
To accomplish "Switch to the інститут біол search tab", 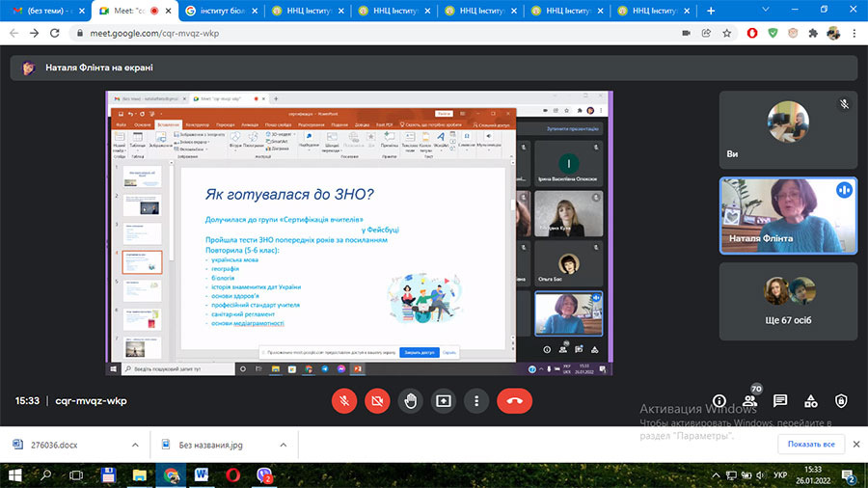I will (222, 11).
